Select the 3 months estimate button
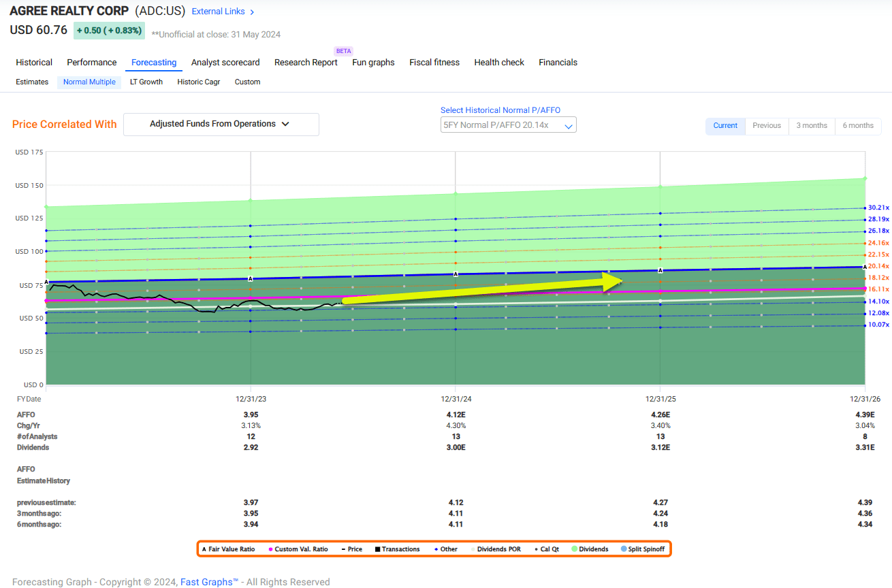Image resolution: width=892 pixels, height=588 pixels. [812, 126]
